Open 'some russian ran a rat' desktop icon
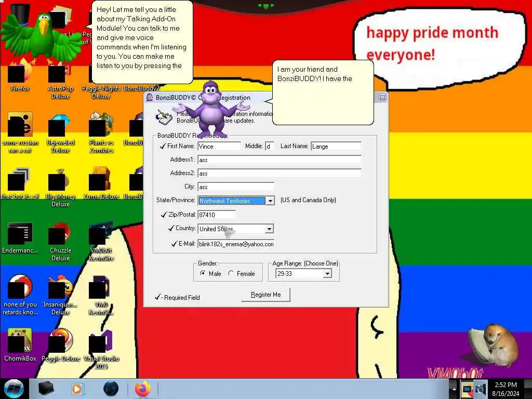Viewport: 532px width, 399px height. (20, 133)
